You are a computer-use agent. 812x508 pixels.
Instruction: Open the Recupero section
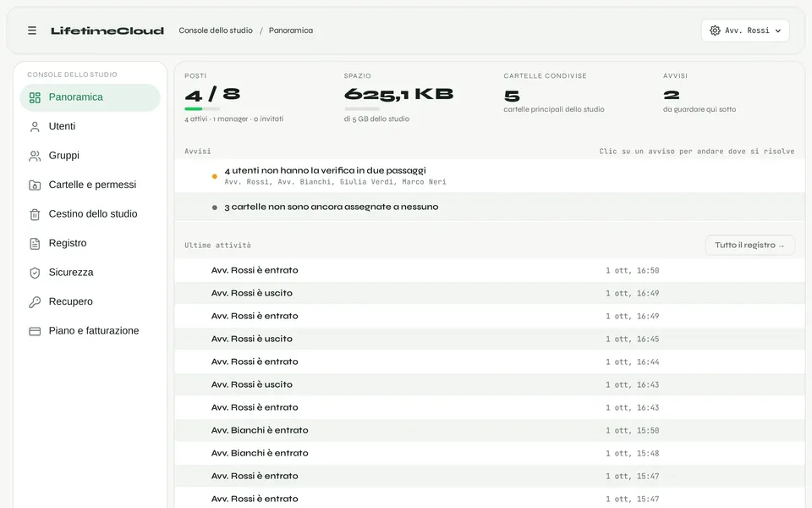point(91,301)
